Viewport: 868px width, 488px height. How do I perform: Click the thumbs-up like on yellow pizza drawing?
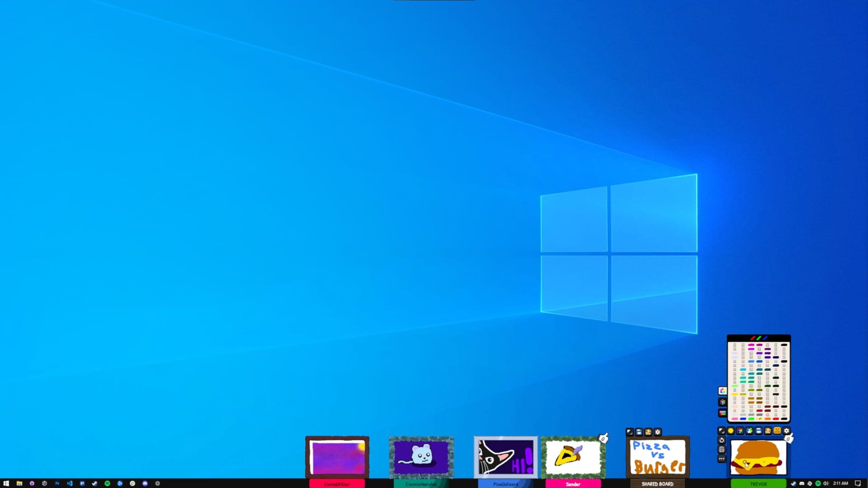point(603,437)
